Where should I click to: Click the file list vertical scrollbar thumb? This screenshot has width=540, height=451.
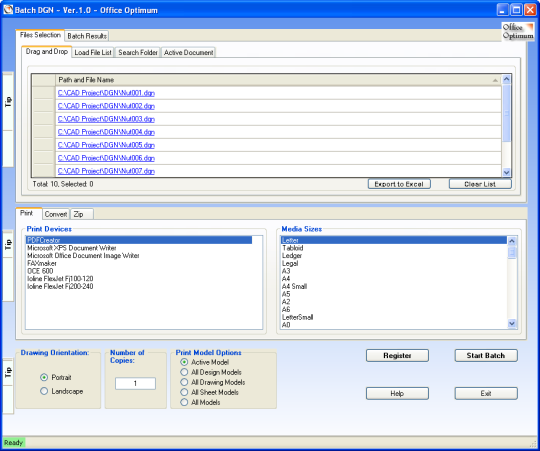(x=506, y=113)
